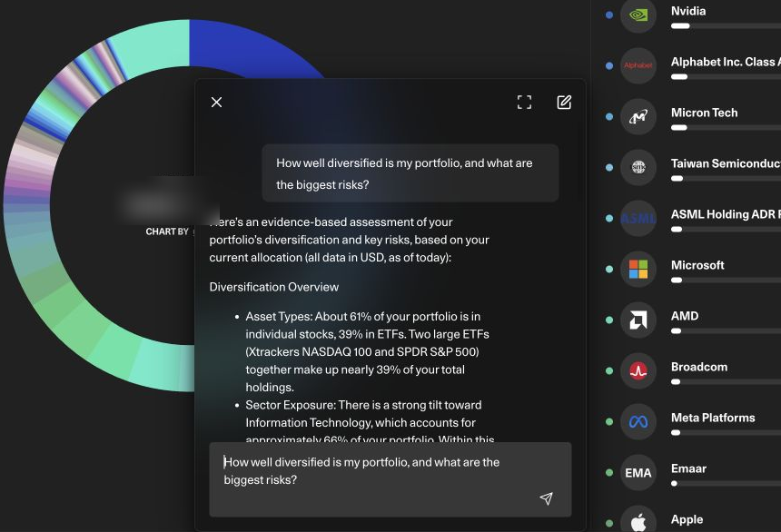Select the Apple holding name
The height and width of the screenshot is (532, 781).
point(687,519)
